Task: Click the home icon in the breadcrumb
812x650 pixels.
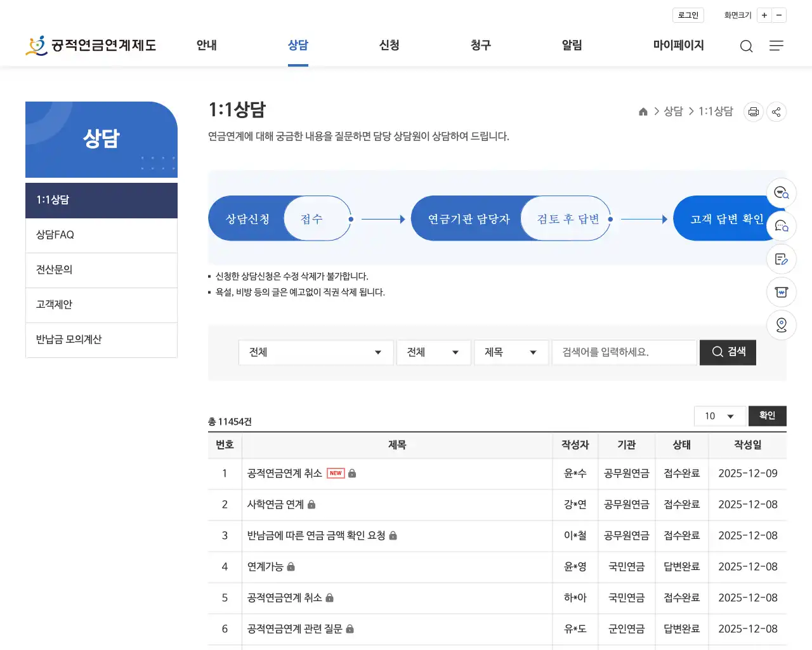Action: point(643,111)
